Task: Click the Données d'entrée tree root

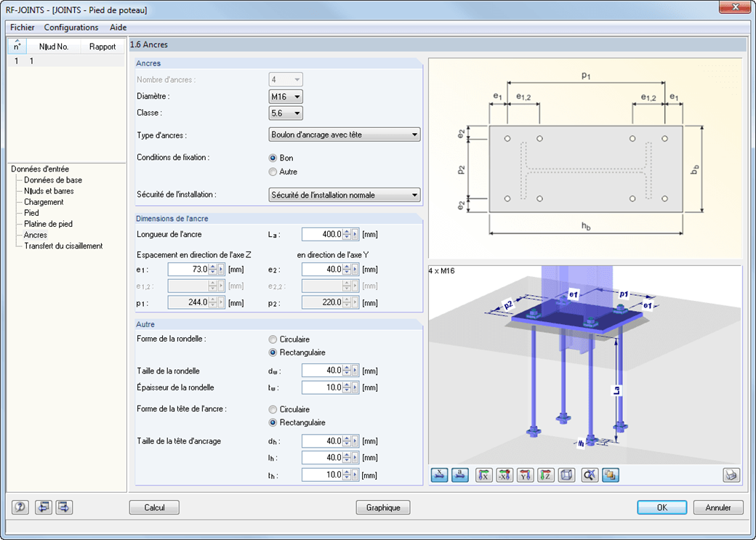Action: coord(40,169)
